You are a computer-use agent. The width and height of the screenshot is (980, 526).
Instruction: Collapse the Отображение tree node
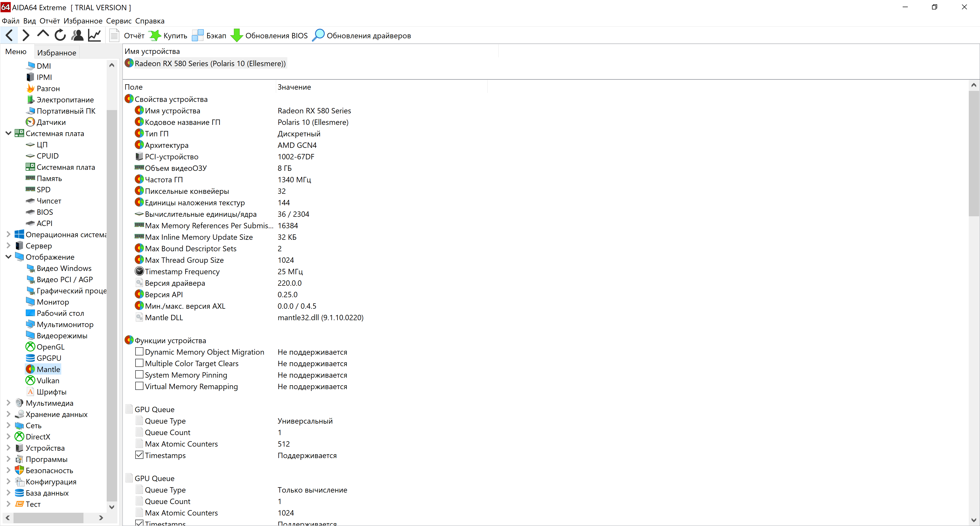pos(8,257)
